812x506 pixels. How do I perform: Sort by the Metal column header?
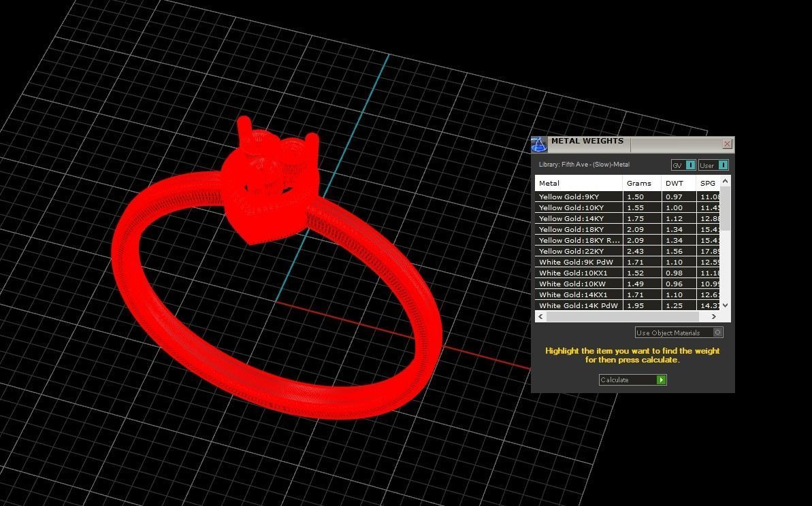579,183
